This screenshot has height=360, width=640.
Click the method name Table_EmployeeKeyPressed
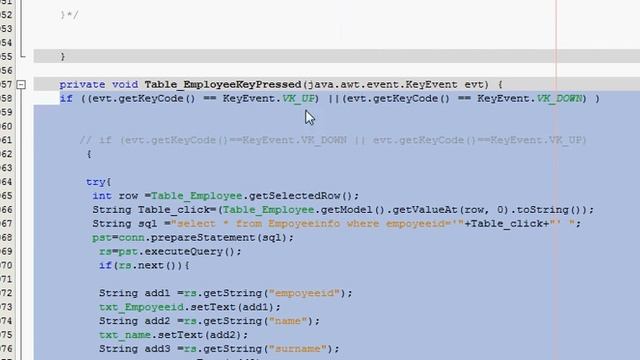(222, 84)
